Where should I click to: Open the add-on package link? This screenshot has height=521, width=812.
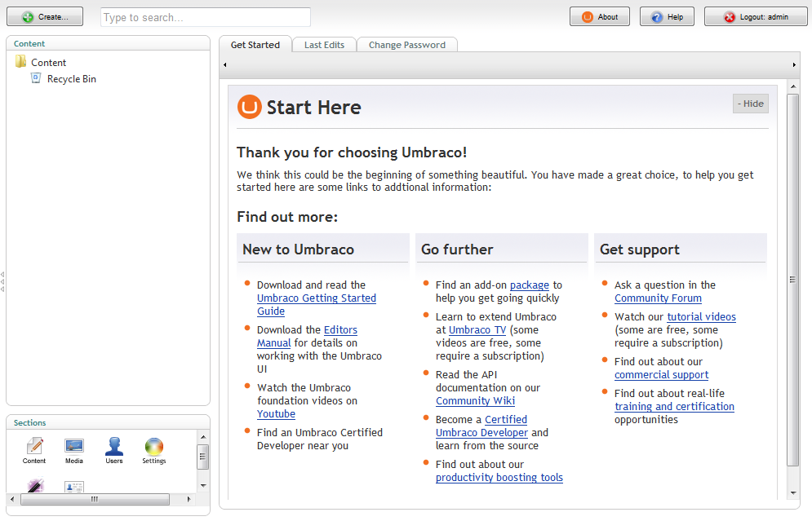530,285
